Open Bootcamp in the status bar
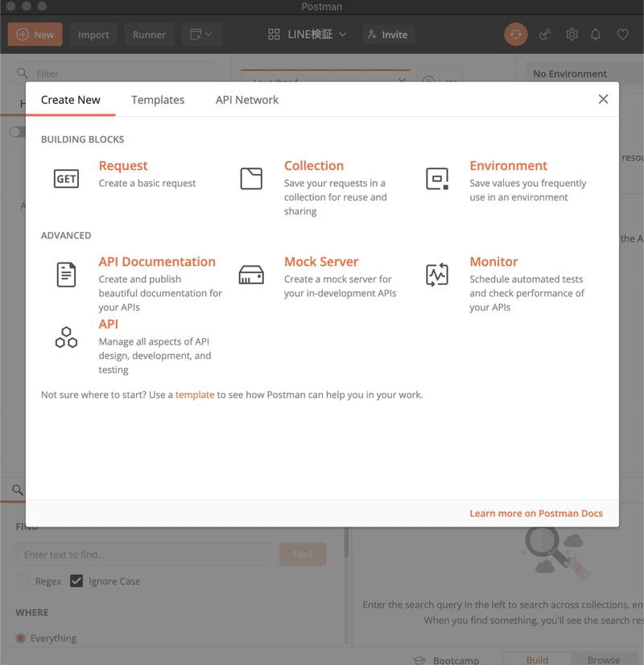This screenshot has width=644, height=665. 446,660
